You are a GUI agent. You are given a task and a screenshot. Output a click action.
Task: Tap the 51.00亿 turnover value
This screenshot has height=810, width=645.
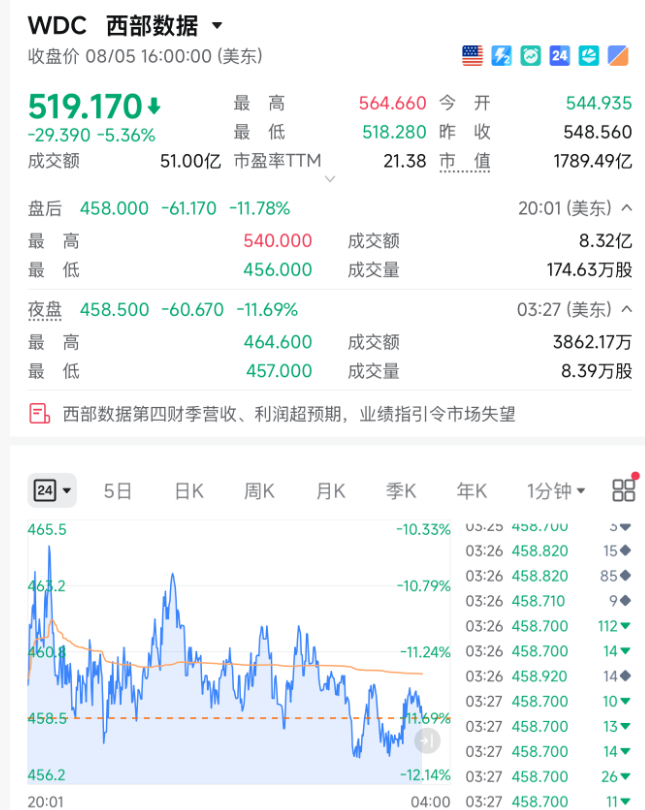coord(191,161)
